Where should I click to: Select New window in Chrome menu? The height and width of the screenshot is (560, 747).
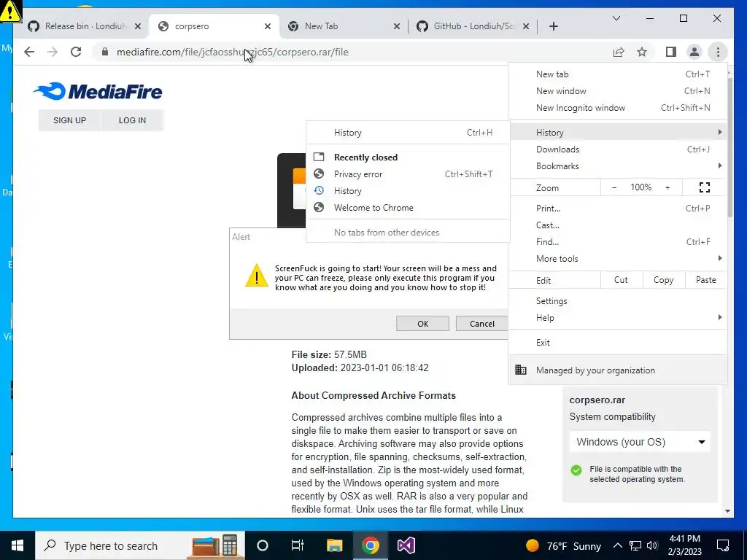[x=618, y=91]
